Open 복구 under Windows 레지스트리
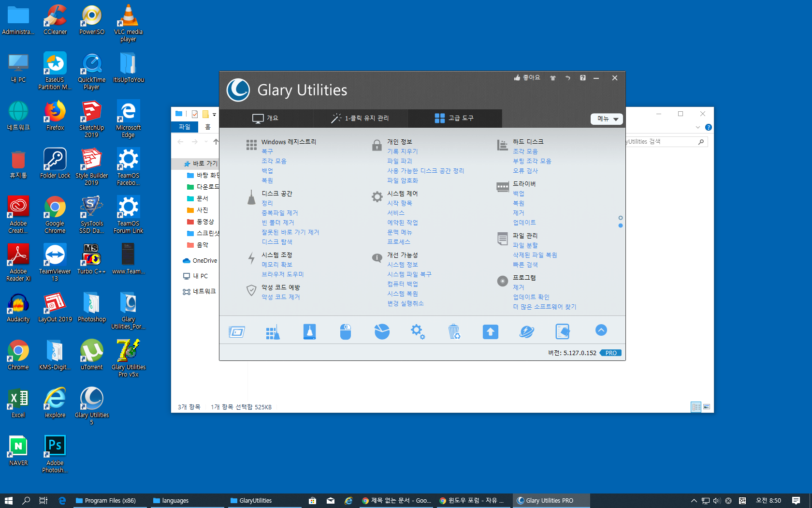The width and height of the screenshot is (812, 508). [267, 151]
